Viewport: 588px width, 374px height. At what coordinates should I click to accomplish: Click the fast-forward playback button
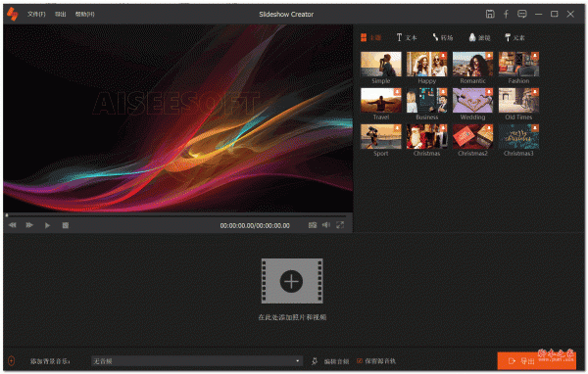click(29, 225)
